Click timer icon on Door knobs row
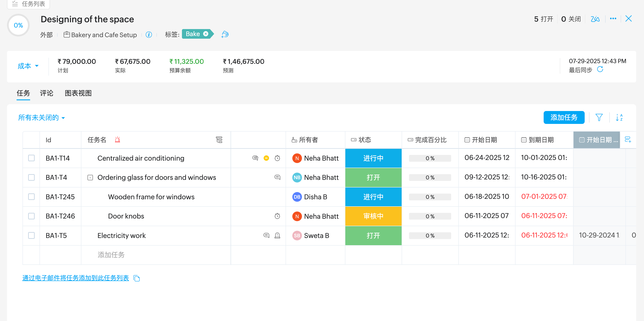 277,216
